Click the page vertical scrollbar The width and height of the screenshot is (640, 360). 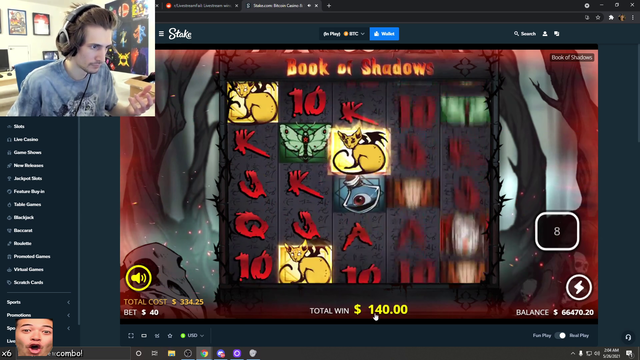point(638,82)
